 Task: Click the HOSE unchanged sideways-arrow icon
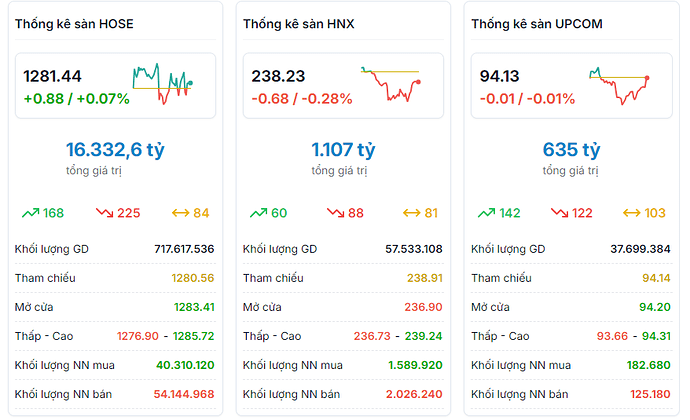coord(181,213)
